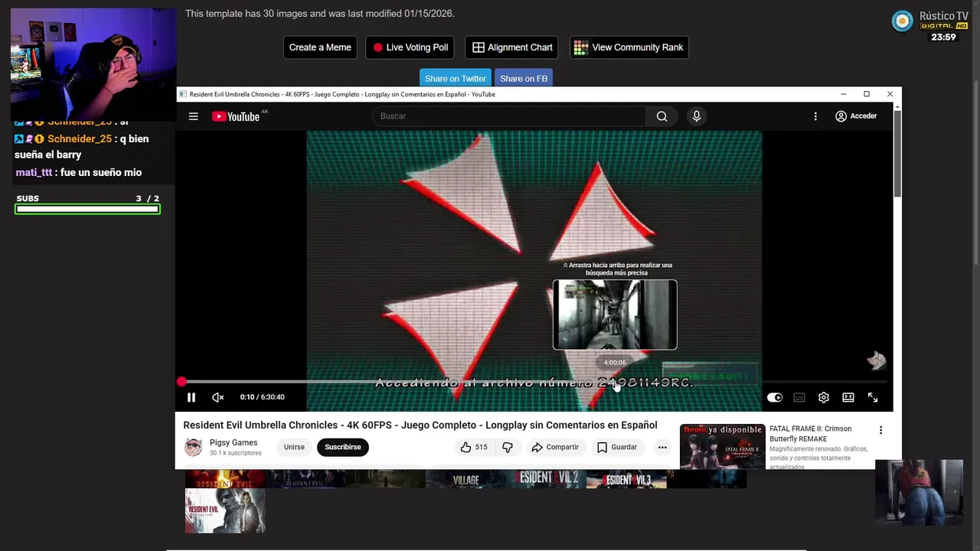Open FATAL FRAME II recommended video thumbnail
The image size is (980, 551).
pyautogui.click(x=723, y=446)
